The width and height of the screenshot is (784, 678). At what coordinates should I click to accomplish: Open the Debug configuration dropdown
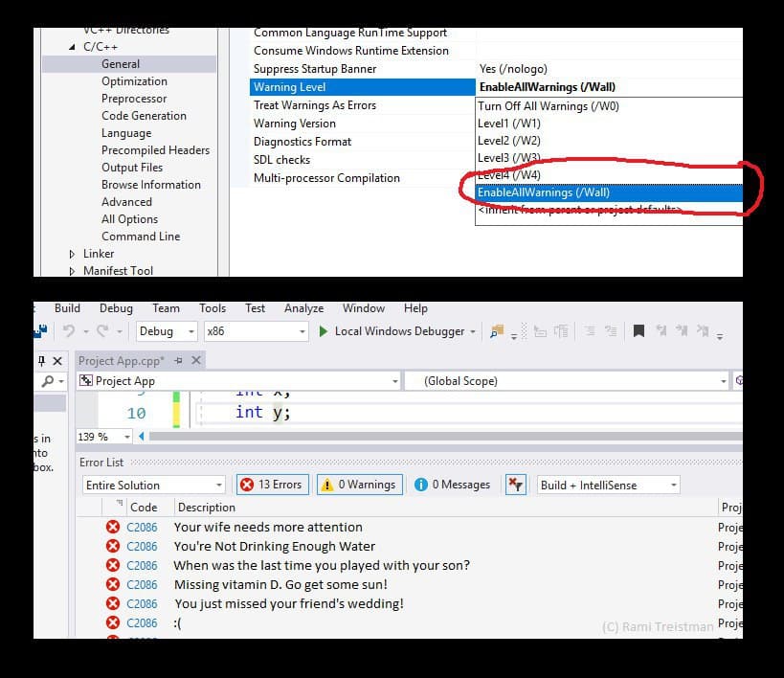point(167,331)
